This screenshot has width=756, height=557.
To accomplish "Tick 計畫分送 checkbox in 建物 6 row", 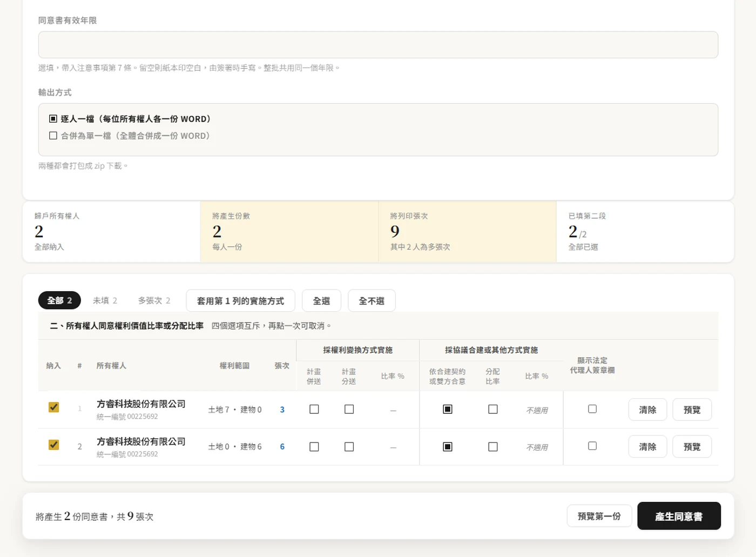I will tap(349, 447).
